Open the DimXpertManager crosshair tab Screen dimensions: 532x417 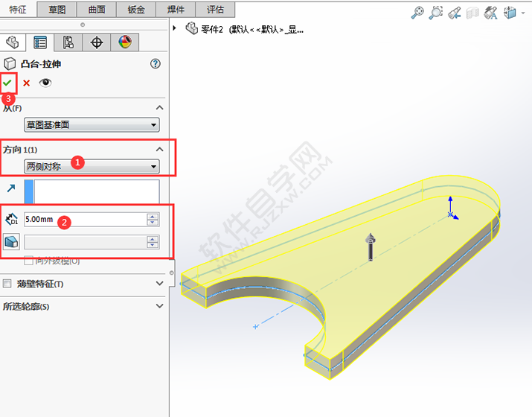97,42
